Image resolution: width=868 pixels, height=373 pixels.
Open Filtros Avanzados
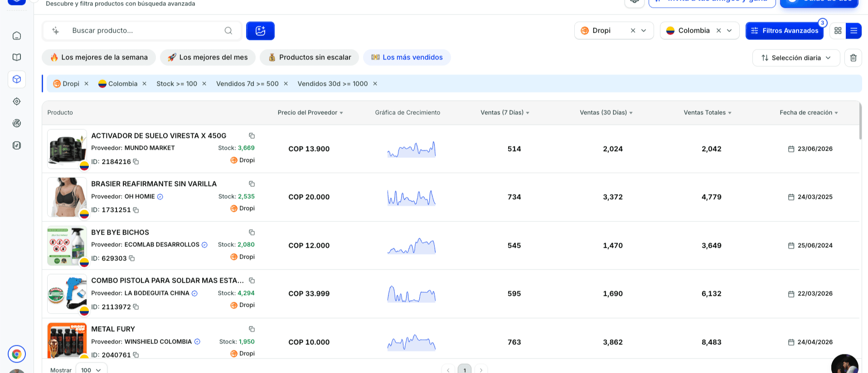[x=785, y=30]
